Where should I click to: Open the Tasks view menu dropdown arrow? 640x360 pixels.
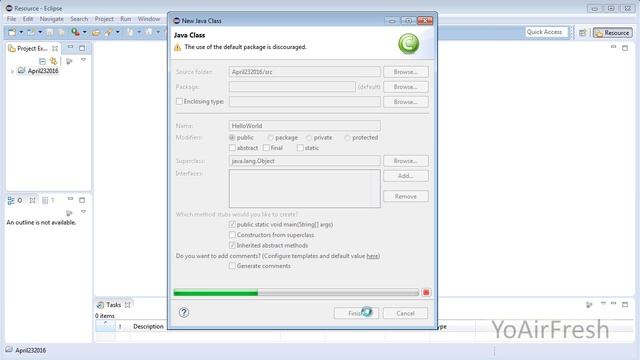pos(603,304)
